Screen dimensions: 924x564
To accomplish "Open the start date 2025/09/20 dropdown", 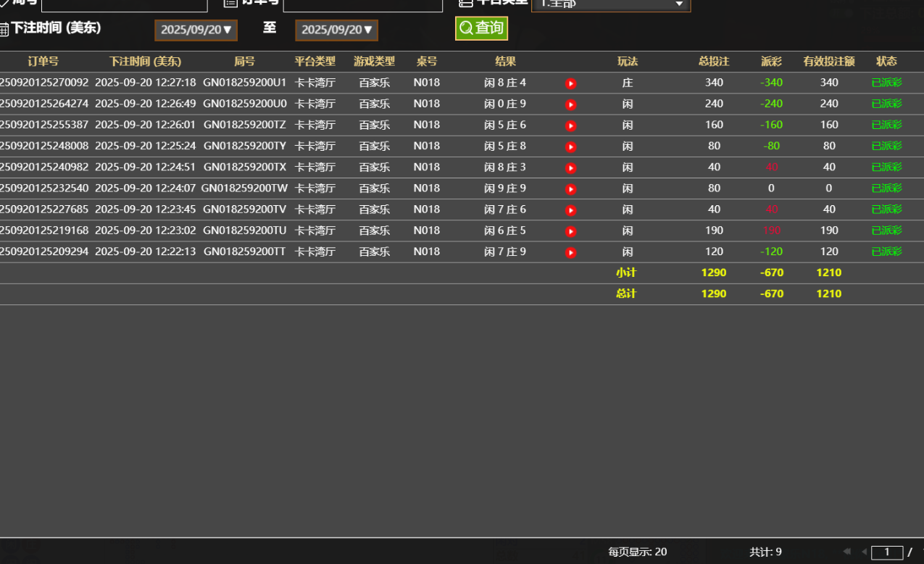I will click(x=196, y=30).
